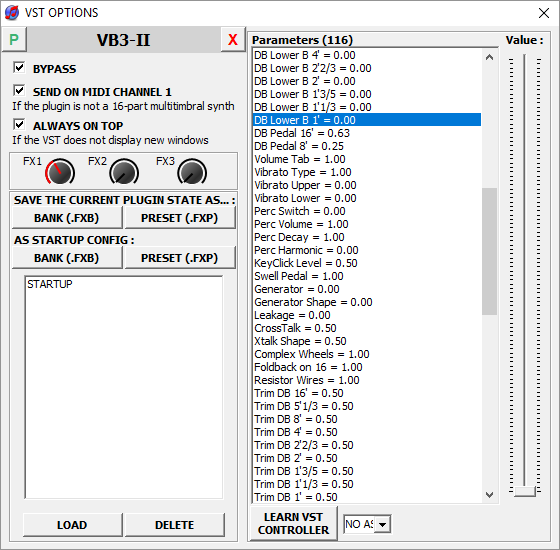Select Trim DB 5'1/3 parameter
The image size is (560, 550).
coord(367,406)
